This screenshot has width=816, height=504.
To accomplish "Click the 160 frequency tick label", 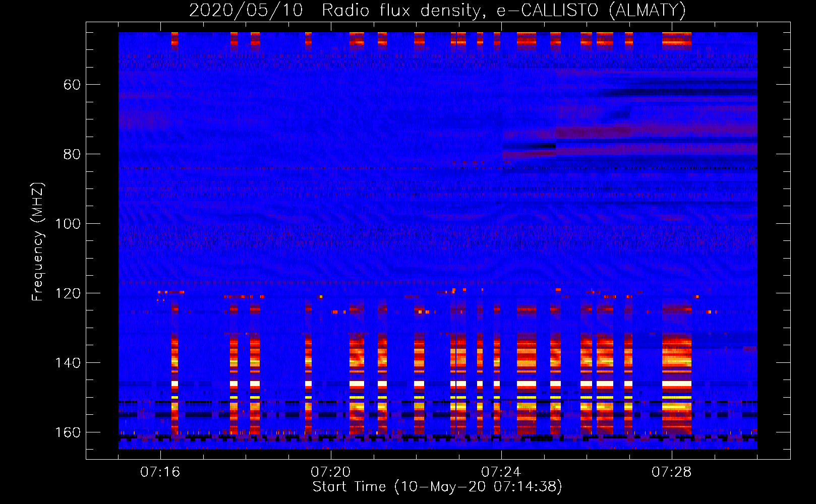I will click(x=68, y=432).
